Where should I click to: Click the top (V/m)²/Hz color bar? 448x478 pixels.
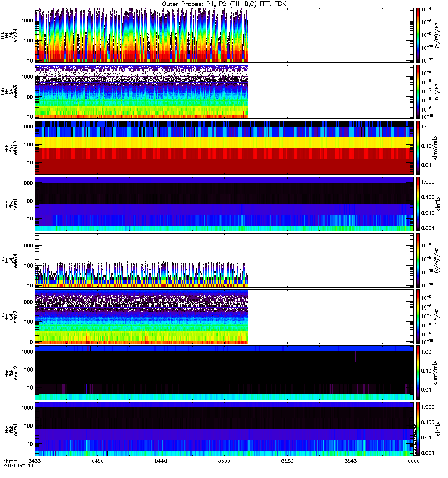tap(418, 35)
